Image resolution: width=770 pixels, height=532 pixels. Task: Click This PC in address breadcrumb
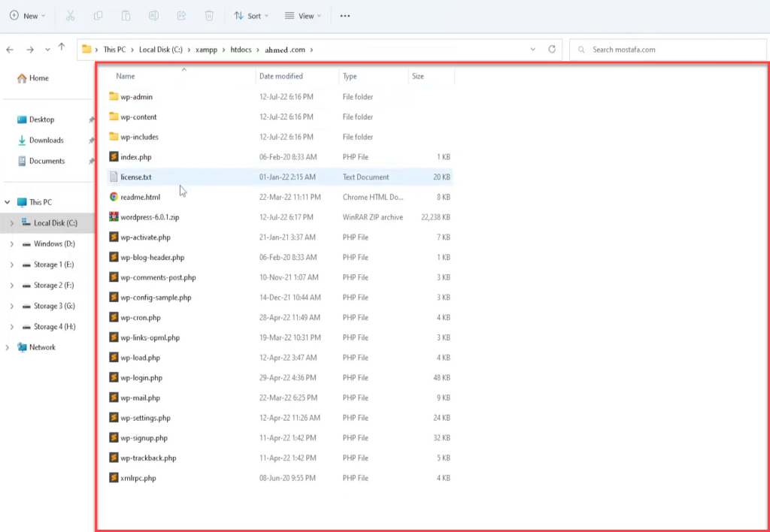click(114, 50)
